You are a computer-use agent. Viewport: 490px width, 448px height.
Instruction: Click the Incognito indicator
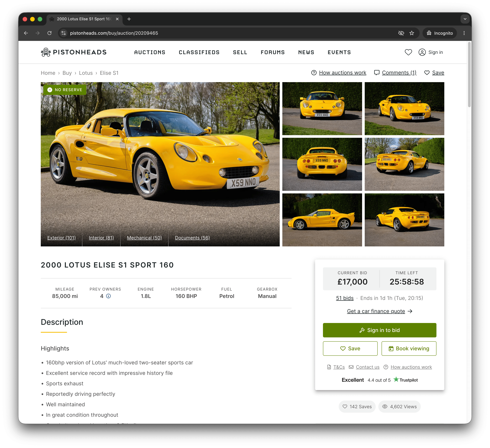coord(440,33)
